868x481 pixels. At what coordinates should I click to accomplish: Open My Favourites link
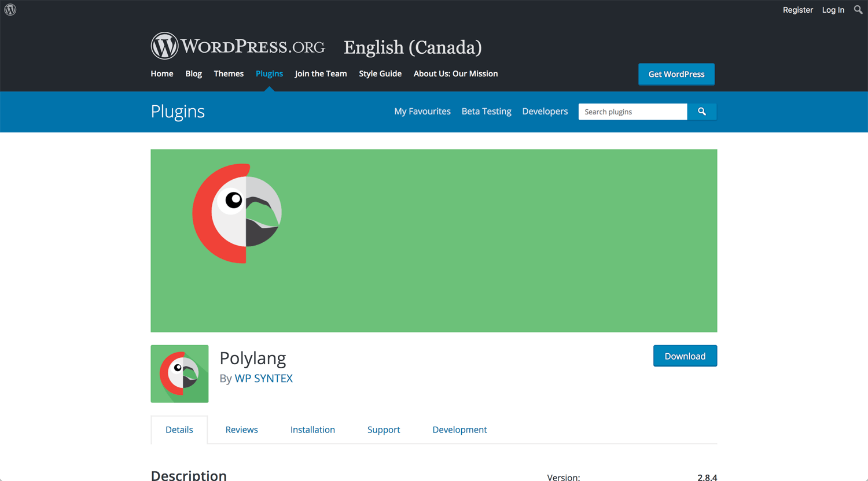[422, 112]
